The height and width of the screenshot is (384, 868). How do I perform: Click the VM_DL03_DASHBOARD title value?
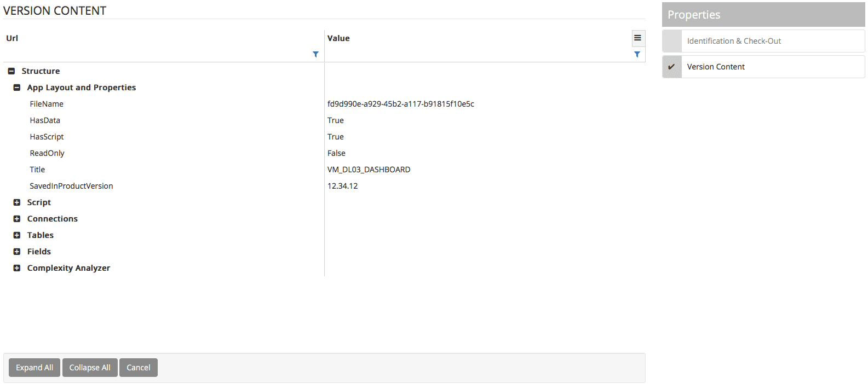pyautogui.click(x=369, y=170)
